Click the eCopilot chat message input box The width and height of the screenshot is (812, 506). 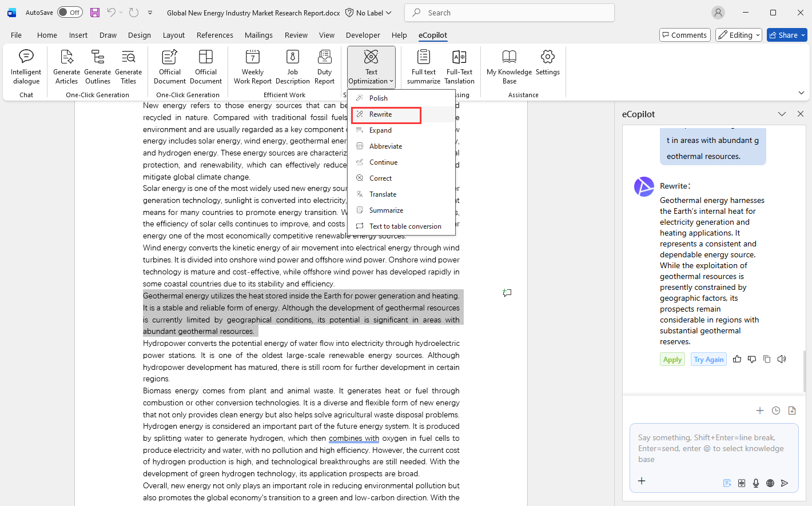click(x=714, y=448)
